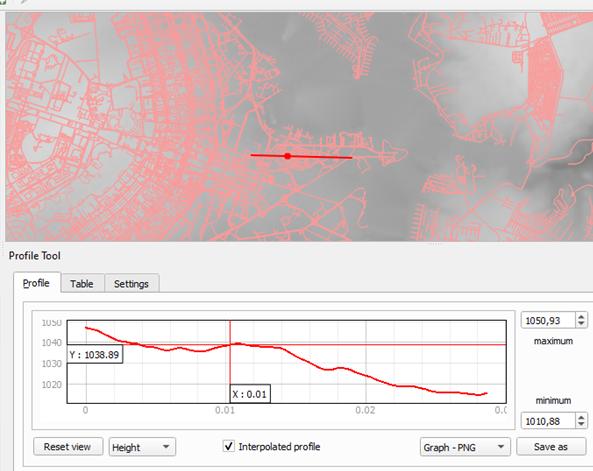This screenshot has width=593, height=471.
Task: Expand the Graph - PNG format dropdown
Action: point(465,447)
